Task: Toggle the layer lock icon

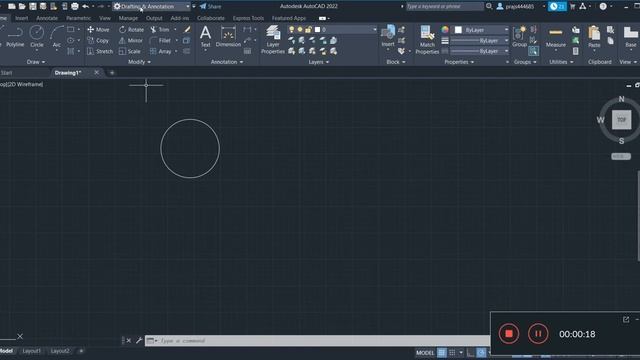Action: (x=308, y=29)
